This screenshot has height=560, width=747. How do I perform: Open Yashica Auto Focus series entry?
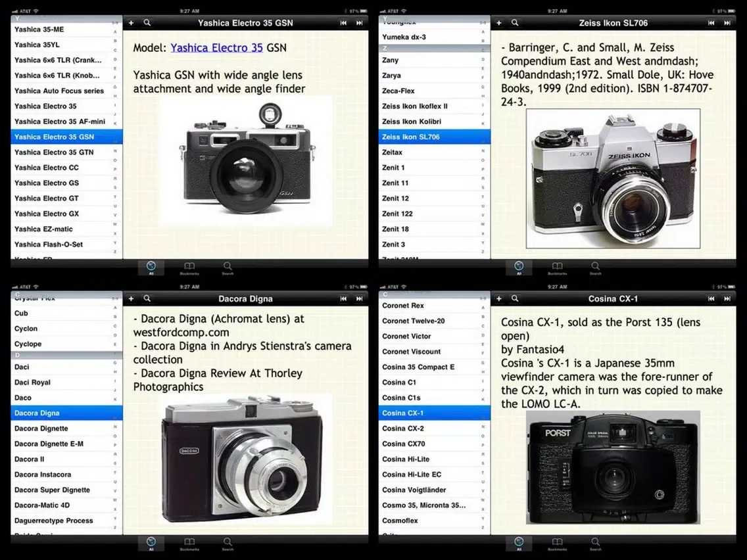click(66, 91)
